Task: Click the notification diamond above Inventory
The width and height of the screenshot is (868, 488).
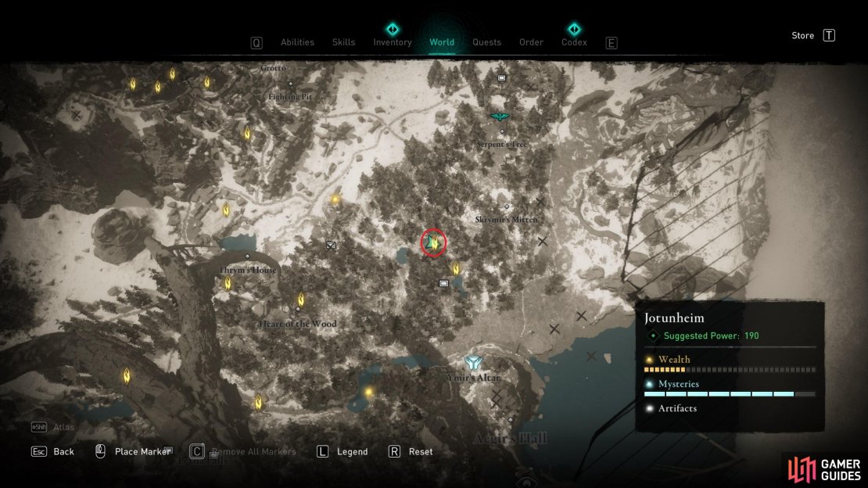Action: 393,29
